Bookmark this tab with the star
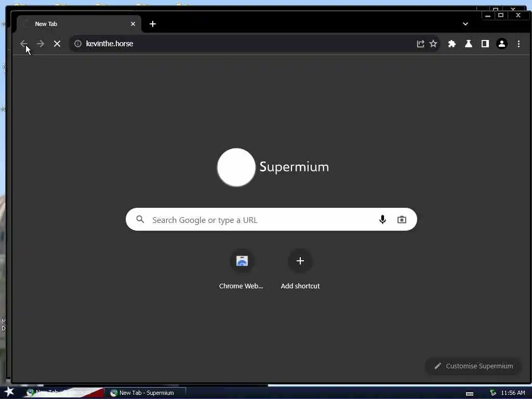The image size is (532, 399). 433,44
